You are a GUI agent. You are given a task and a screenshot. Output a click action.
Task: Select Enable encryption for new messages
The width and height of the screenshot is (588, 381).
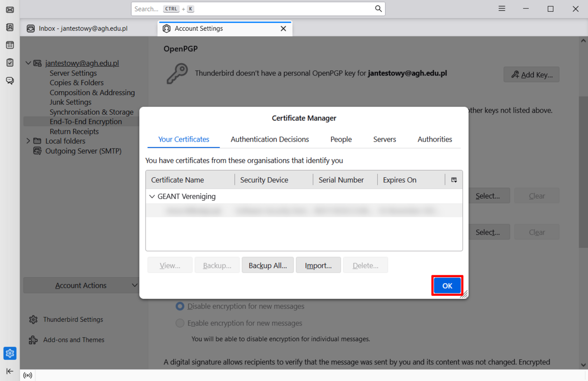point(180,323)
